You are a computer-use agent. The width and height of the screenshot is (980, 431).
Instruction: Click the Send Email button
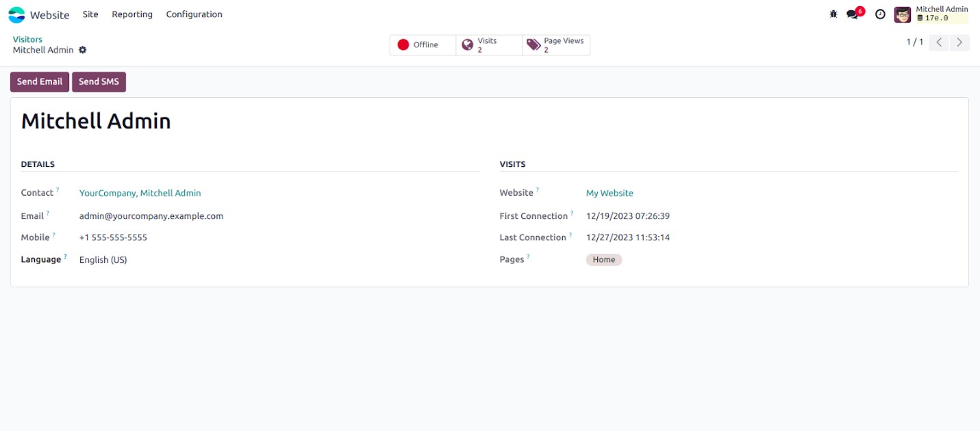click(x=39, y=81)
